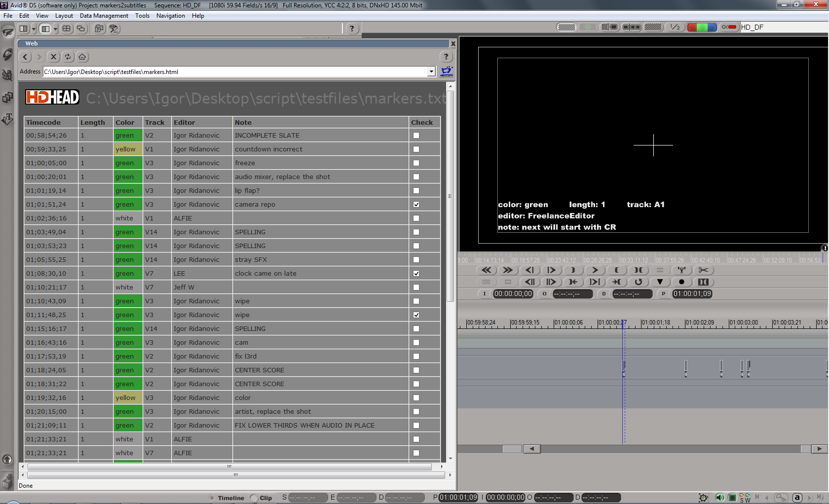The height and width of the screenshot is (504, 829).
Task: Uncheck clock came on late checkbox
Action: [x=416, y=273]
